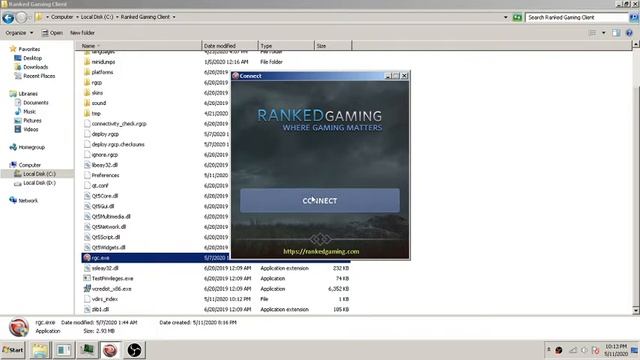Select the Preferences file

click(x=105, y=175)
